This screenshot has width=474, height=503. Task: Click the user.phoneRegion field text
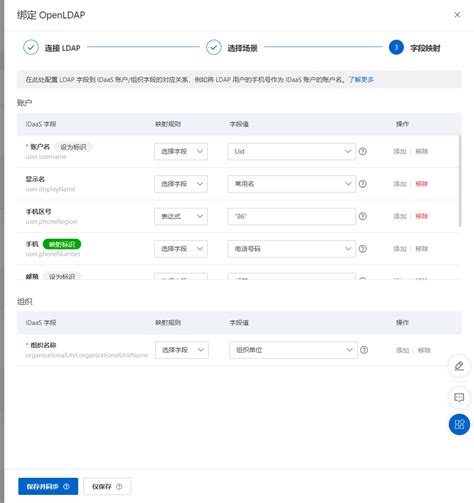tap(51, 221)
